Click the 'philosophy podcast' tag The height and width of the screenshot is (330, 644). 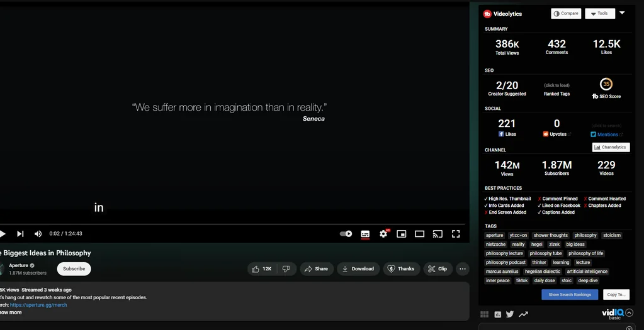point(506,262)
